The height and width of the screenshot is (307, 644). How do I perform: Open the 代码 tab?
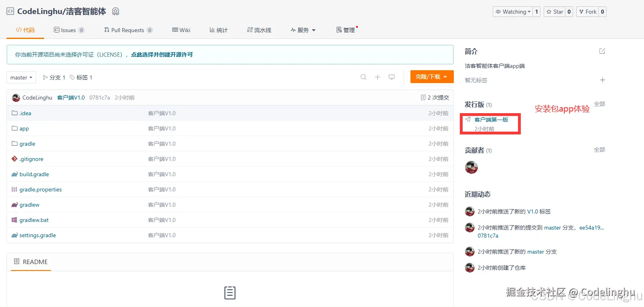coord(25,30)
